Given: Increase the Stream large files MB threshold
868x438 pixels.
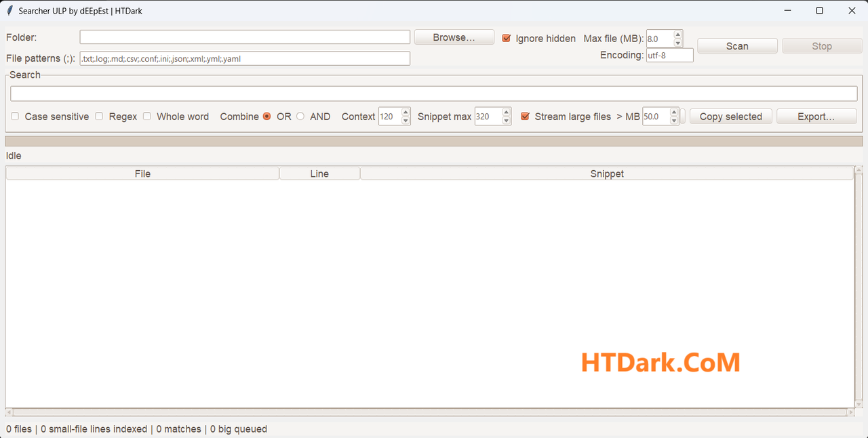Looking at the screenshot, I should (x=674, y=113).
